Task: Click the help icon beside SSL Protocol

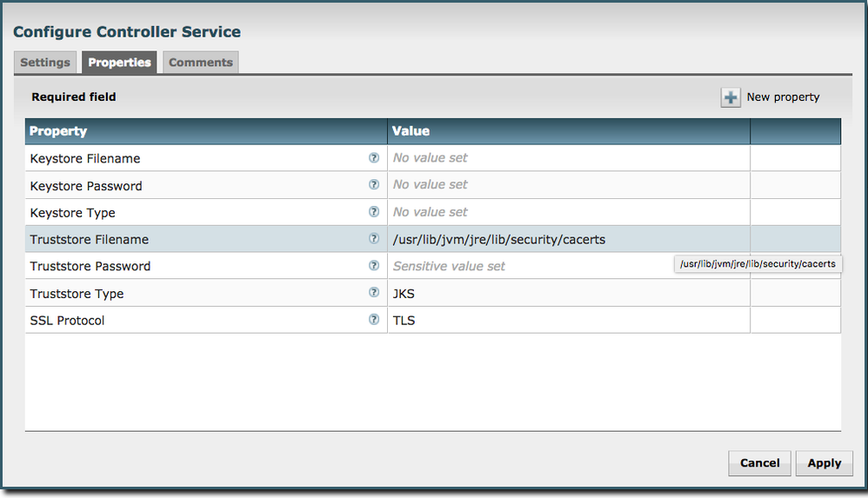Action: click(x=374, y=320)
